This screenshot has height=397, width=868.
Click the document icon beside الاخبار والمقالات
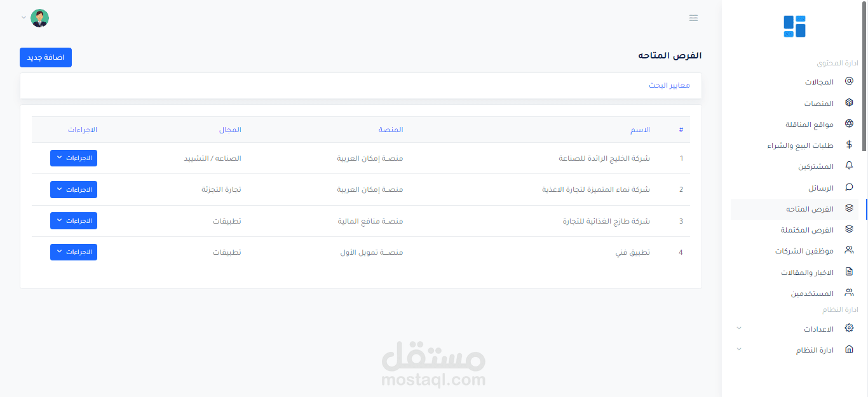(849, 272)
